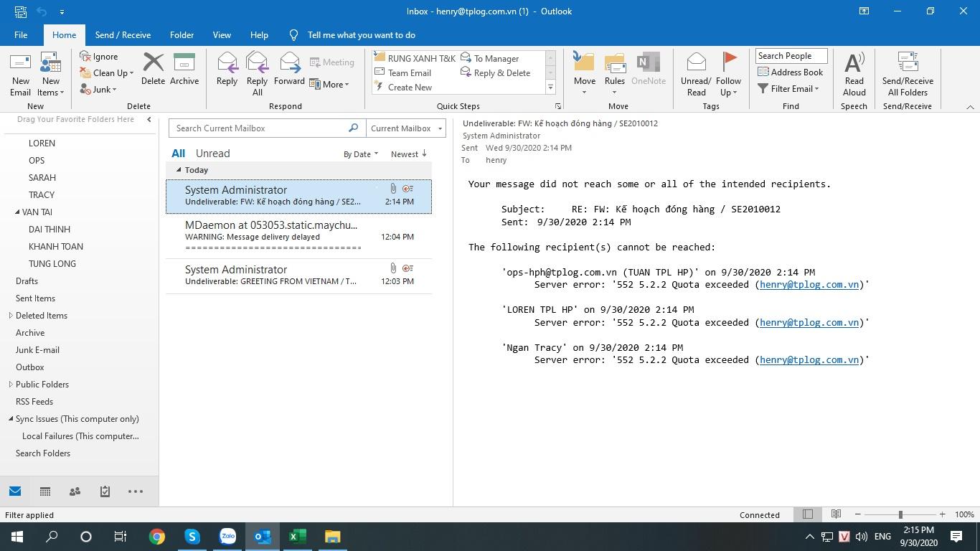Open the Clean Up dropdown
980x551 pixels.
107,73
